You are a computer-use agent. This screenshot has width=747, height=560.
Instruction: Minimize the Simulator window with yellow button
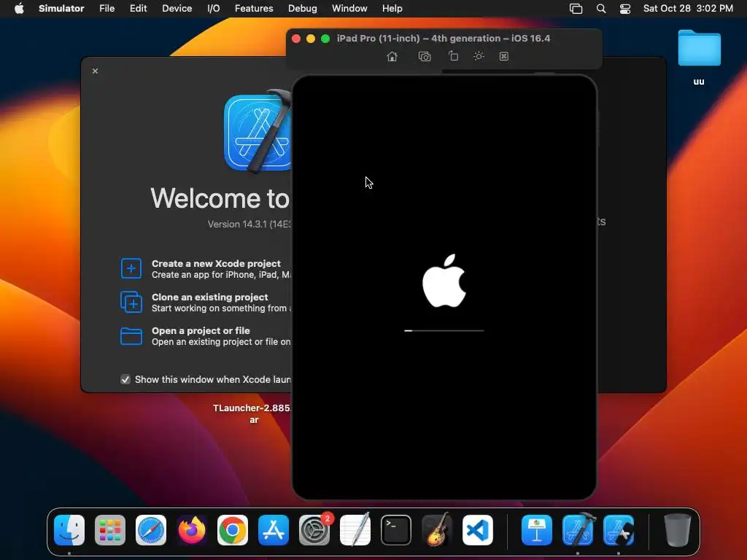point(311,39)
